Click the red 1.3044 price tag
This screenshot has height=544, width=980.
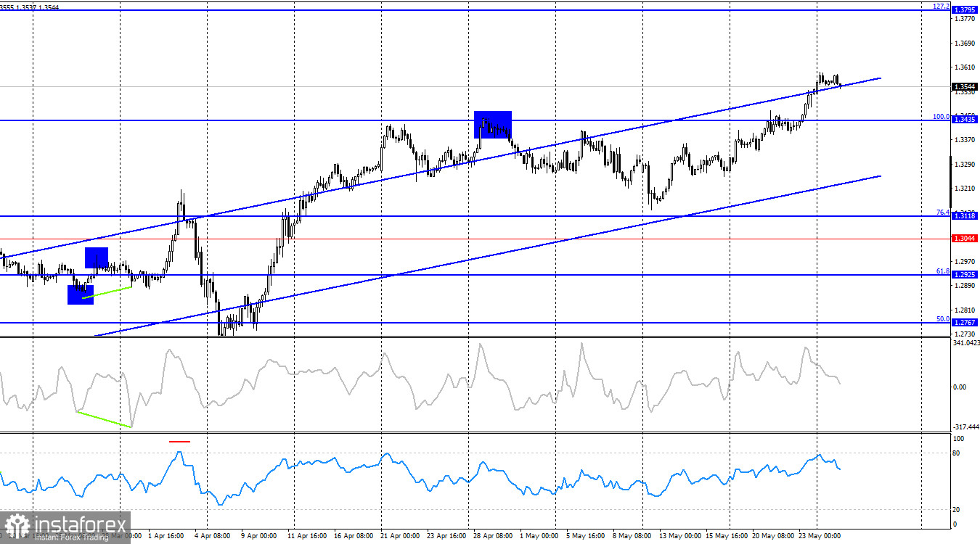tap(965, 238)
